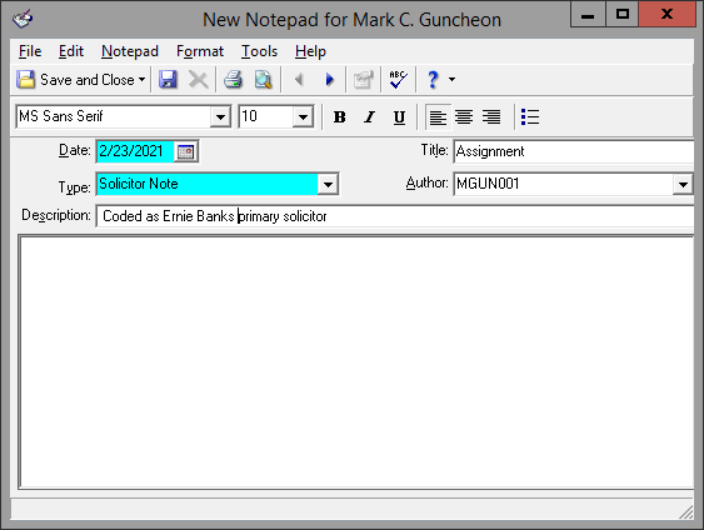704x530 pixels.
Task: Click the Delete X toolbar icon
Action: click(x=198, y=80)
